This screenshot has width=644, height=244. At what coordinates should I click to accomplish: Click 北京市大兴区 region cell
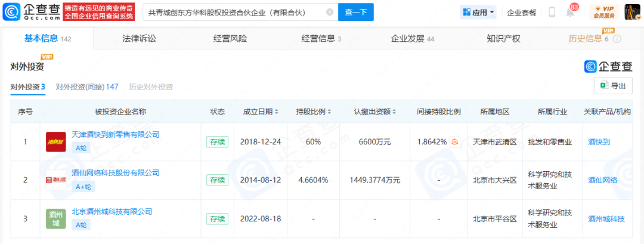tap(494, 180)
